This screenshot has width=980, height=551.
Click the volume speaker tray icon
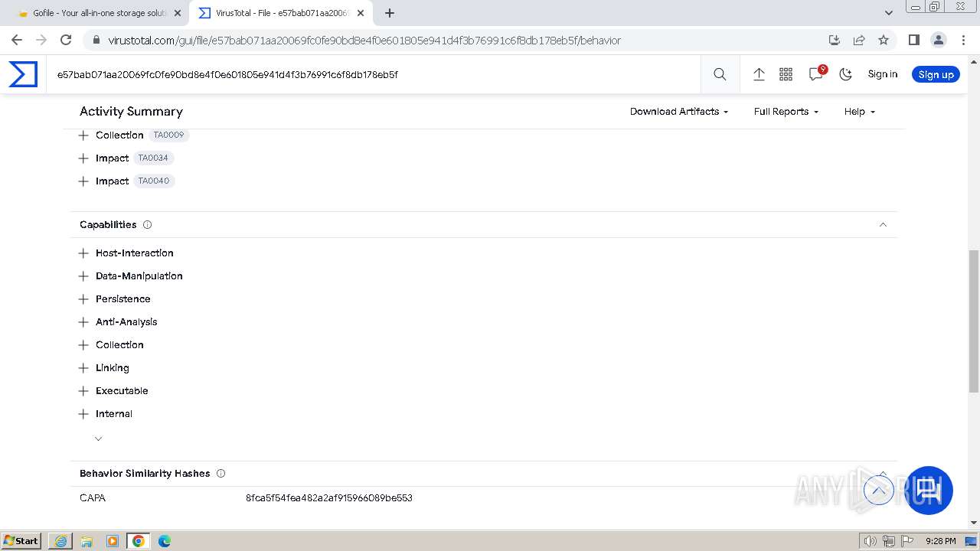(x=871, y=541)
